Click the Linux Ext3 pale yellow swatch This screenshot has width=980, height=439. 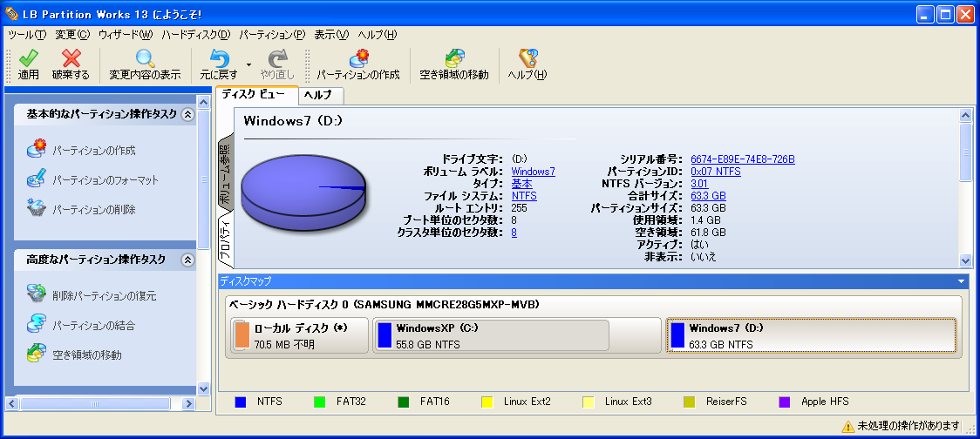pyautogui.click(x=589, y=402)
